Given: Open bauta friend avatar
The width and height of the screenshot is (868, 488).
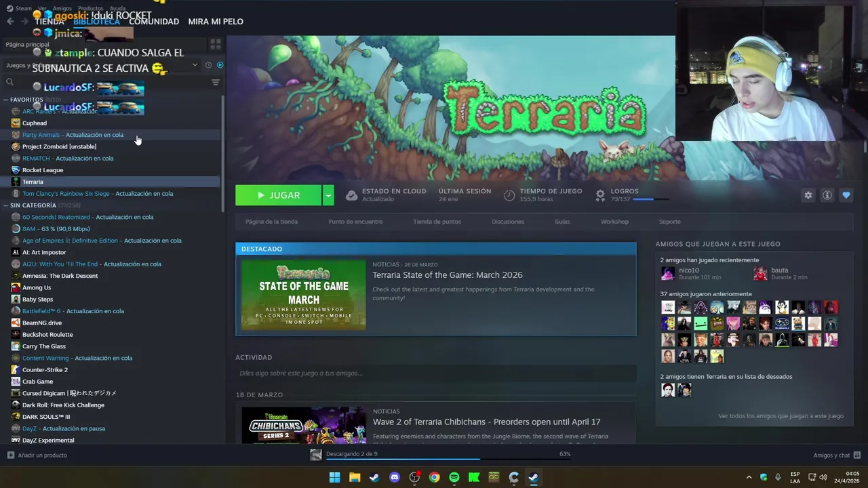Looking at the screenshot, I should pos(760,274).
